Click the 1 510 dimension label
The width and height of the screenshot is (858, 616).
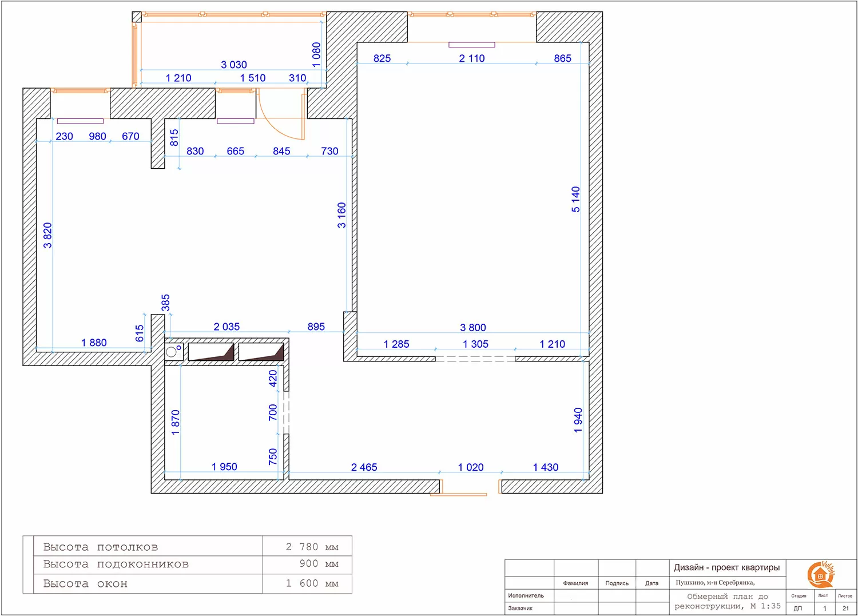(253, 78)
